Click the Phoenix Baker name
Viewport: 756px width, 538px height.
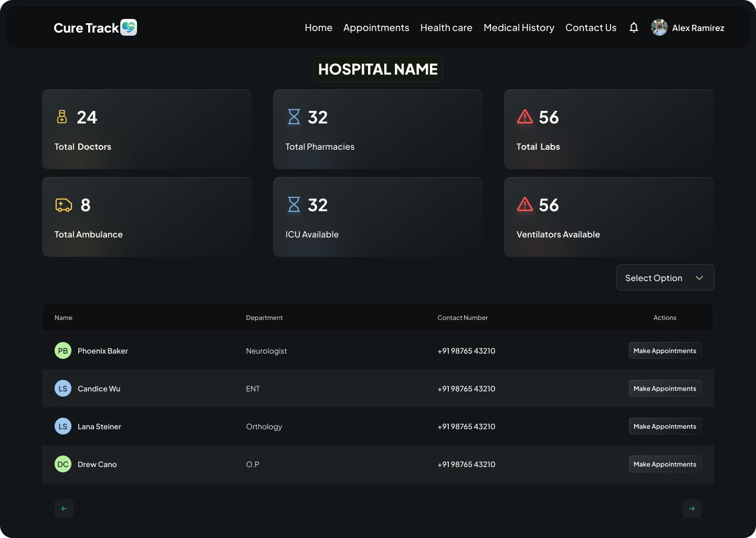(x=103, y=350)
